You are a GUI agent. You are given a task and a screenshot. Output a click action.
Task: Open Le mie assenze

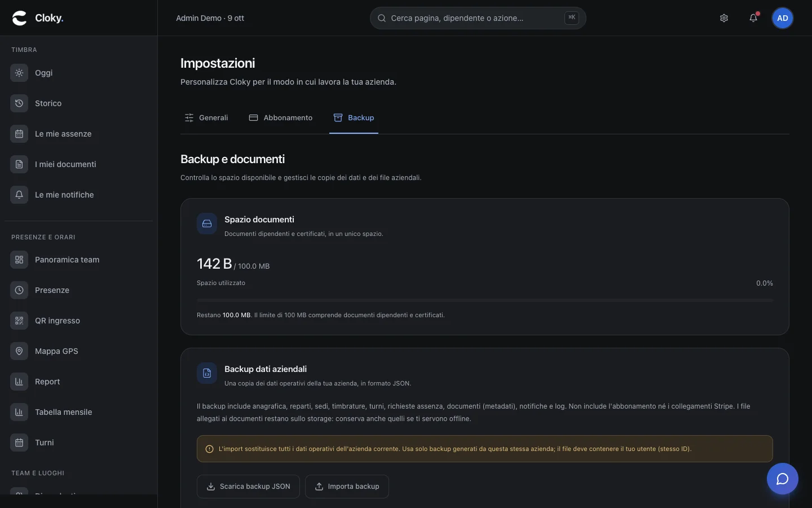point(78,134)
